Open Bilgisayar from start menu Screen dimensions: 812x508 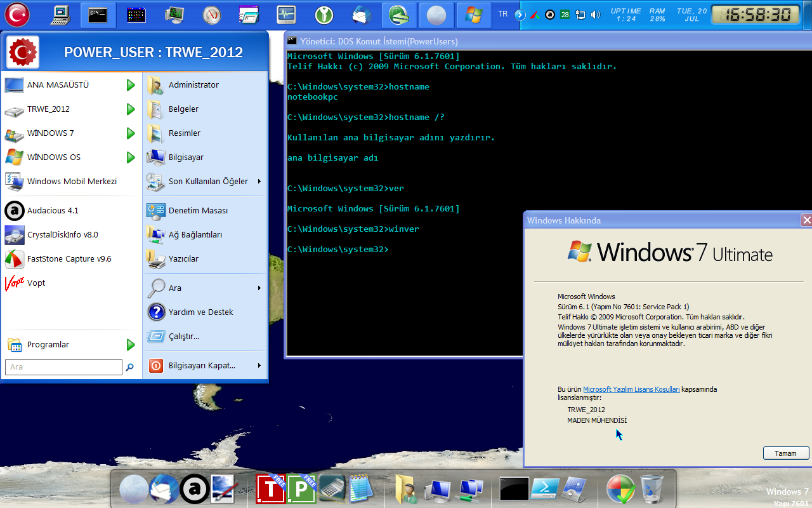coord(204,157)
